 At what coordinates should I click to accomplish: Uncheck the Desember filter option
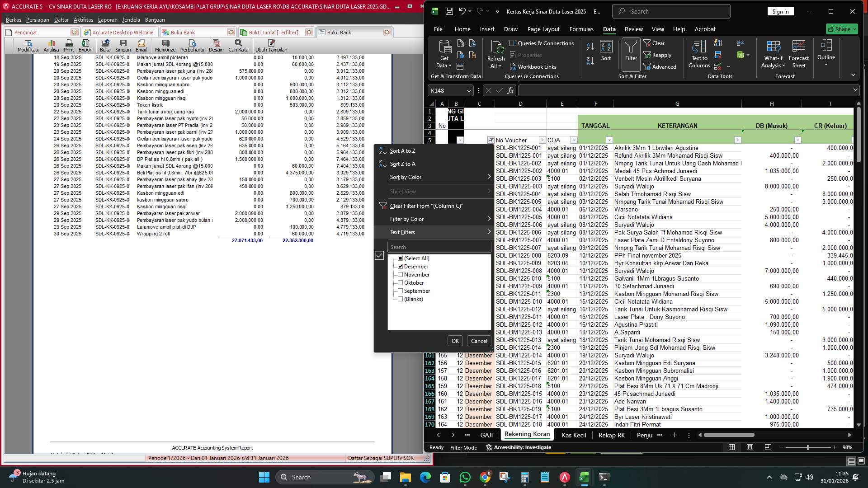(401, 266)
